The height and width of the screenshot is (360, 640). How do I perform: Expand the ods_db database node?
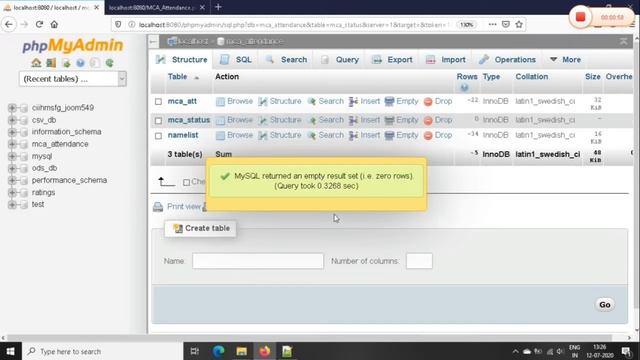tap(12, 168)
